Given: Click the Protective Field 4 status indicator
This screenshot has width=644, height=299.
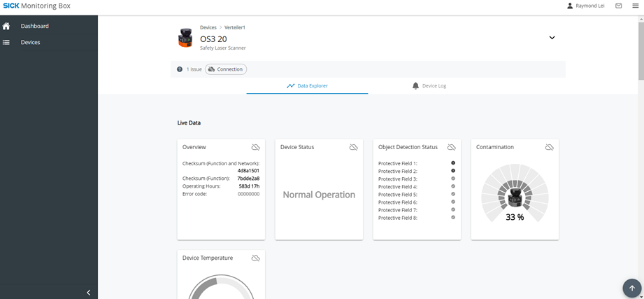Looking at the screenshot, I should click(453, 186).
